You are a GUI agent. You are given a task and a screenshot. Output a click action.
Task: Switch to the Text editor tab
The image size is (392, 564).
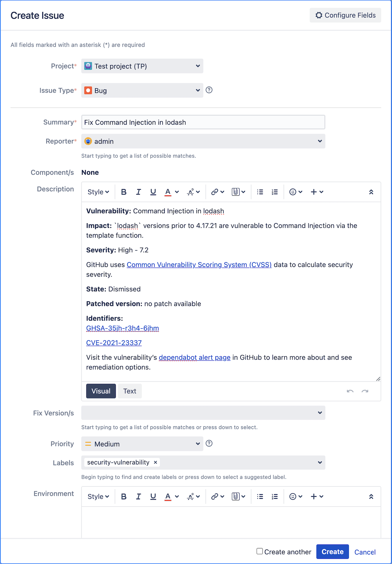(130, 391)
